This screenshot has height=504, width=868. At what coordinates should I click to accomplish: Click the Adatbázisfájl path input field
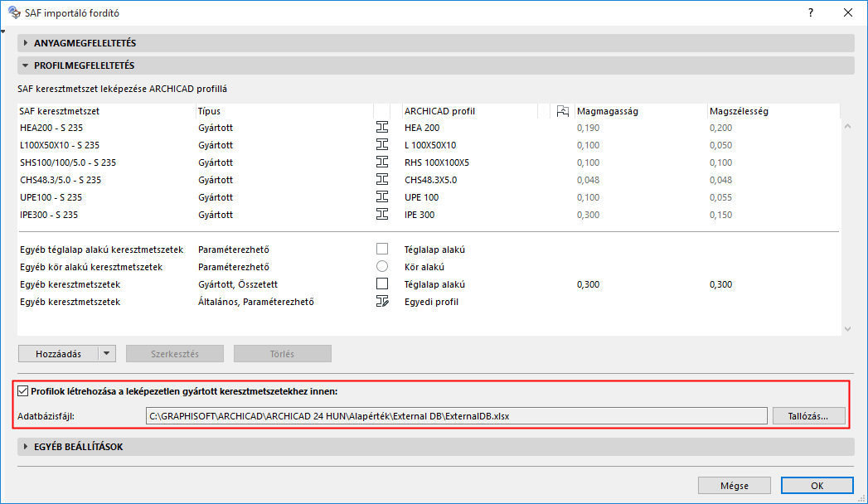[457, 416]
